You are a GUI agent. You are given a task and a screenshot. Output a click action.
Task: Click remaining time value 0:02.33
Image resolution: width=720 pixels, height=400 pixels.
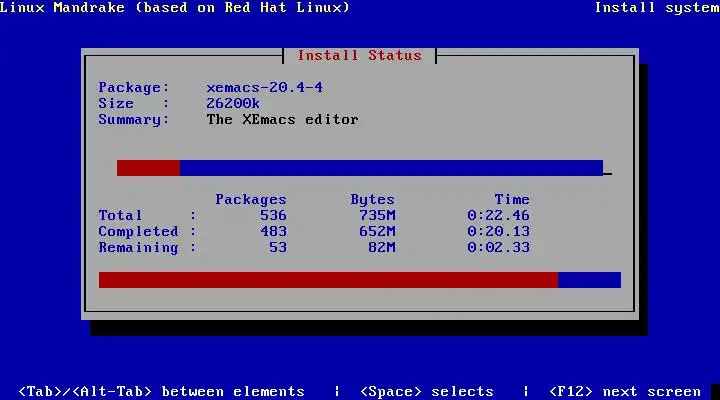pos(499,248)
